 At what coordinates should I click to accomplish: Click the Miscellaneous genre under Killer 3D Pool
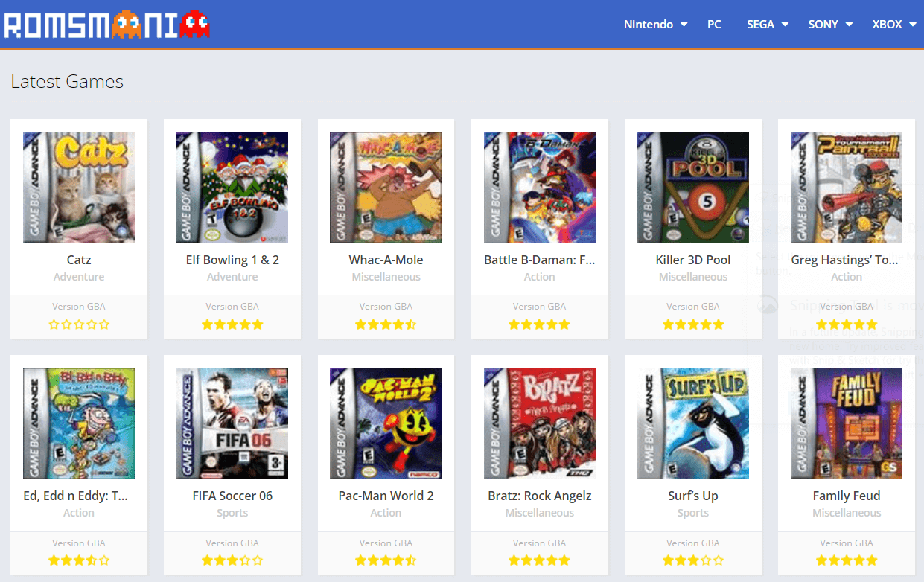pyautogui.click(x=693, y=277)
